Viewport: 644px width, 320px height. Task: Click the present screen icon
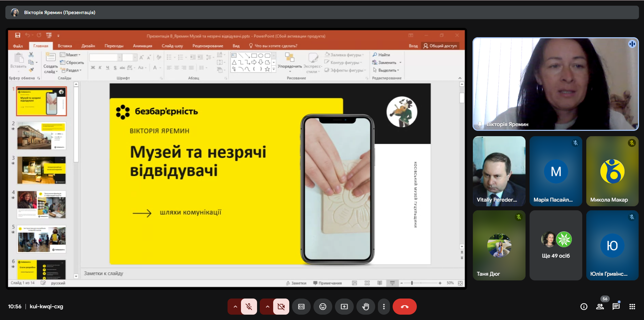coord(344,307)
